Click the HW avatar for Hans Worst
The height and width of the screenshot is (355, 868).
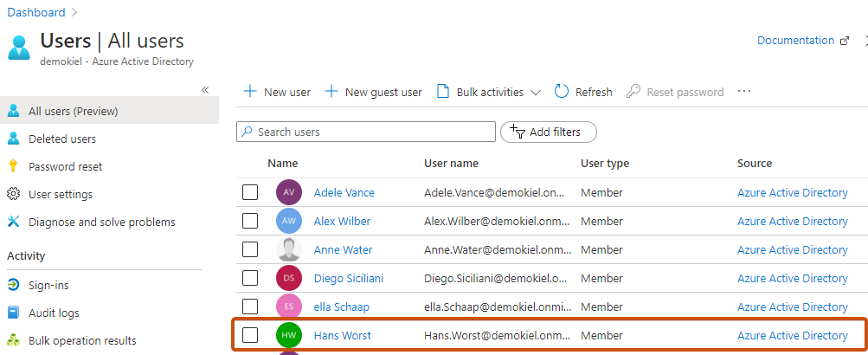point(289,335)
